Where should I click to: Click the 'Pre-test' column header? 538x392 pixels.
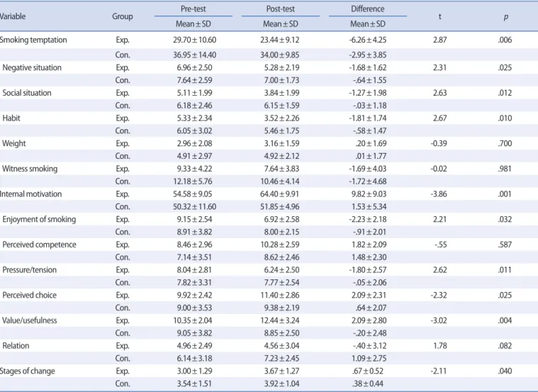(x=194, y=9)
